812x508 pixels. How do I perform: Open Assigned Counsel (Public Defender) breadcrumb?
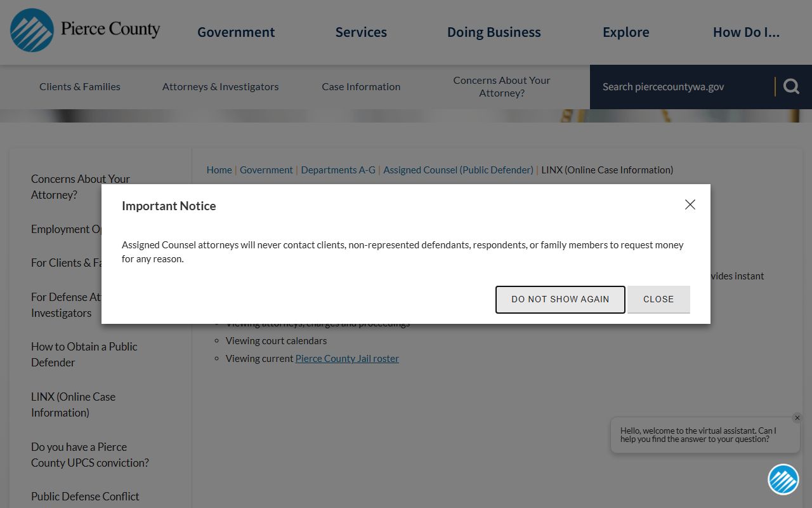458,170
